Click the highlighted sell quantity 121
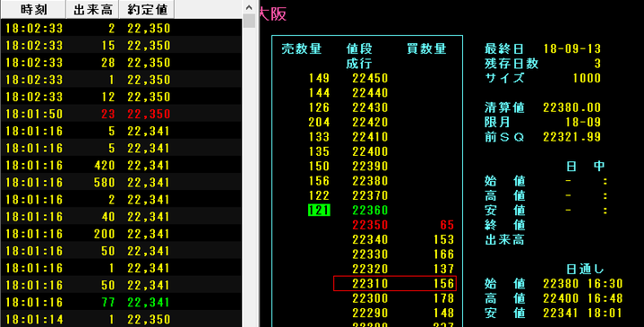 click(319, 211)
